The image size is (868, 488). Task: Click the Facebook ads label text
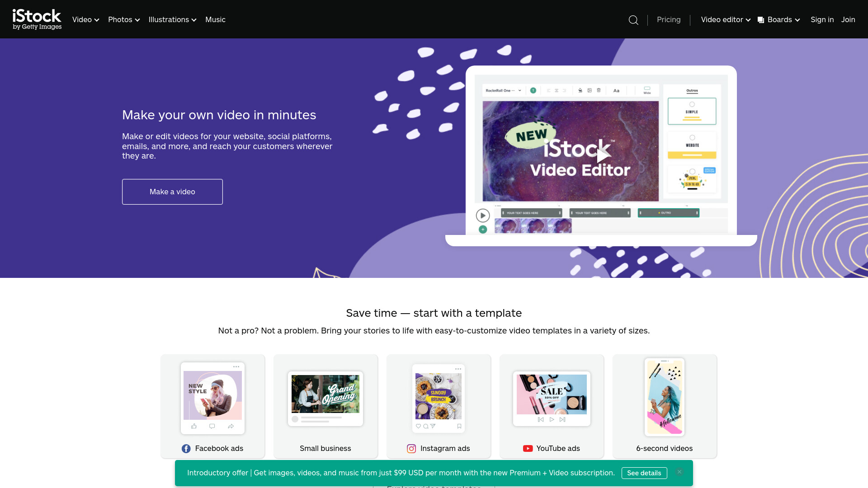point(219,449)
